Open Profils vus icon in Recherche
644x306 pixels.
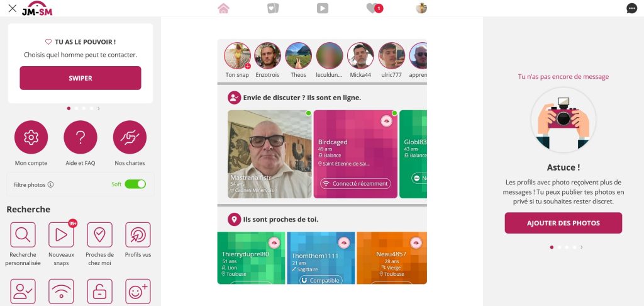138,235
